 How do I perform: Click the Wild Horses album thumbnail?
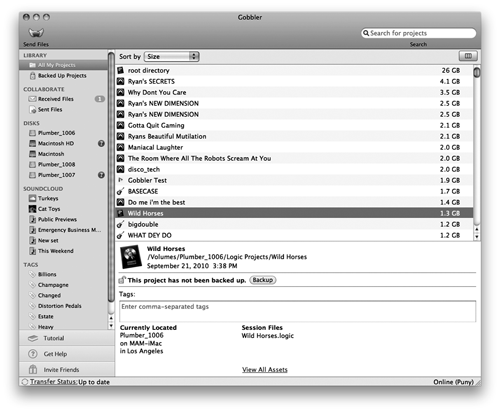131,257
